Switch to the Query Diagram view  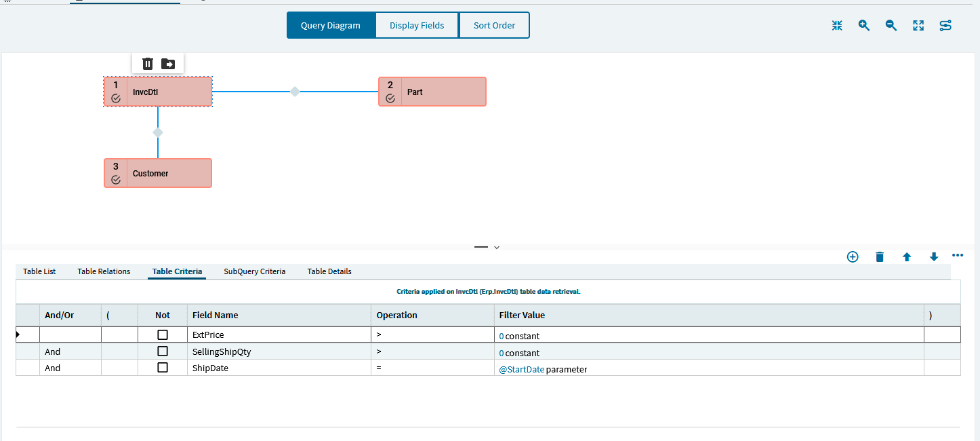point(331,25)
